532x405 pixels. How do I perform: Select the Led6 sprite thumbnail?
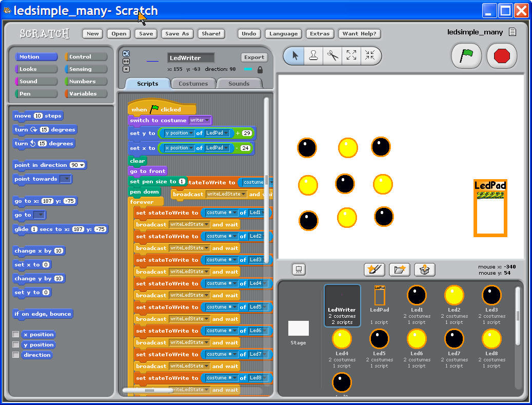pos(417,349)
